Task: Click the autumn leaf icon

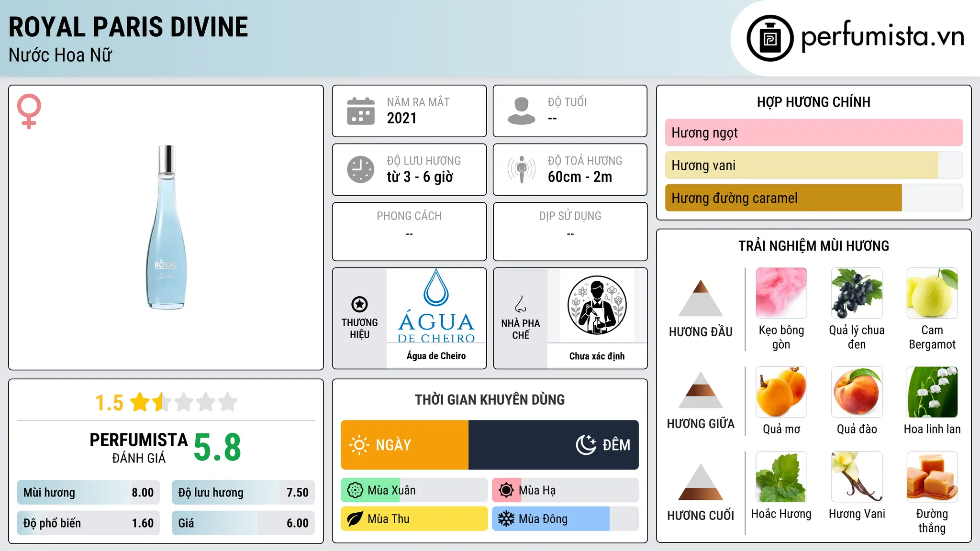Action: click(355, 519)
